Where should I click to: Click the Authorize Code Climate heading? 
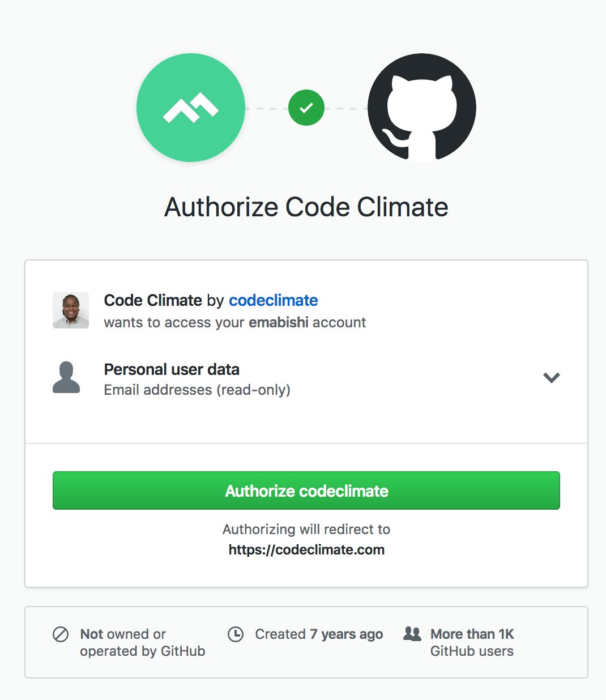click(306, 207)
